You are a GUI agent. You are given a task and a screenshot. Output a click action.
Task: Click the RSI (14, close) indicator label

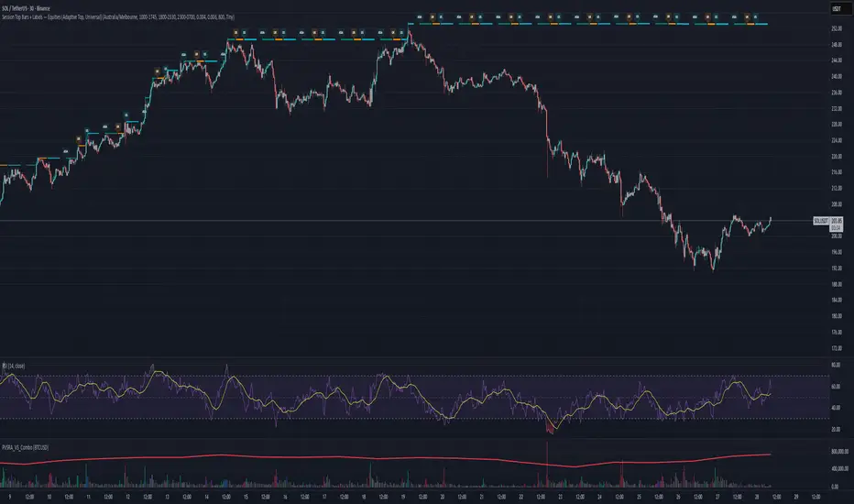pos(17,366)
